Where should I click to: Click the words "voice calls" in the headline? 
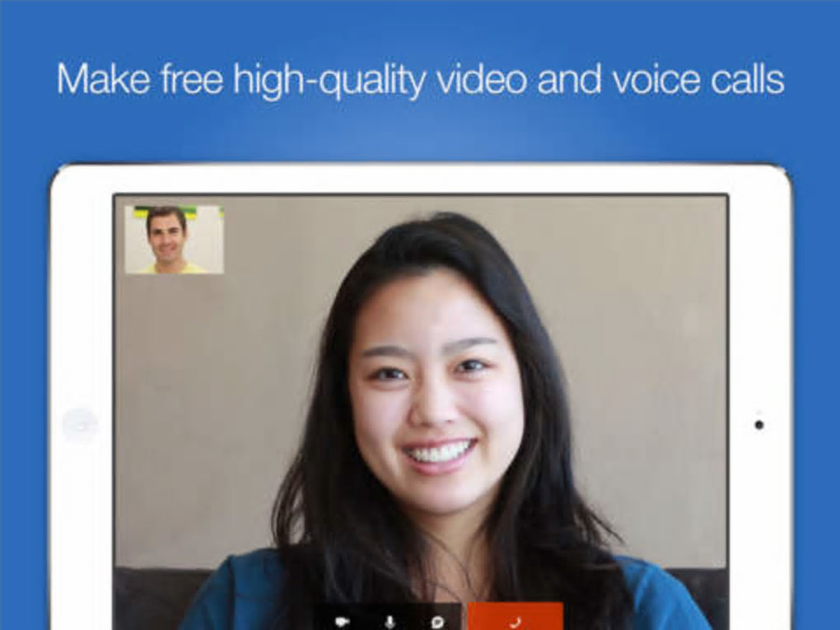point(698,79)
